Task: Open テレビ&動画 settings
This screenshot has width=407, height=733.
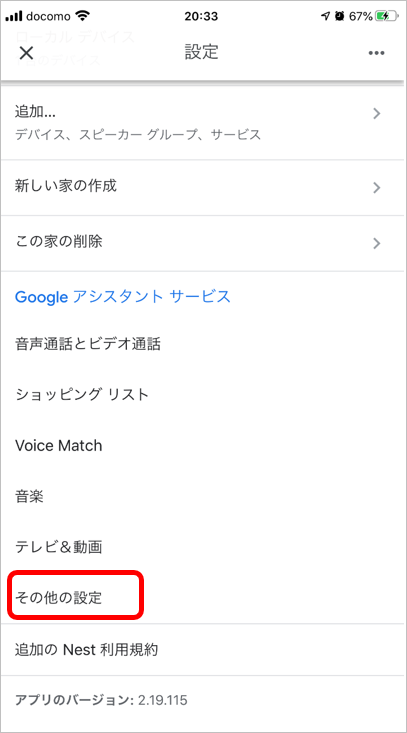Action: click(203, 546)
